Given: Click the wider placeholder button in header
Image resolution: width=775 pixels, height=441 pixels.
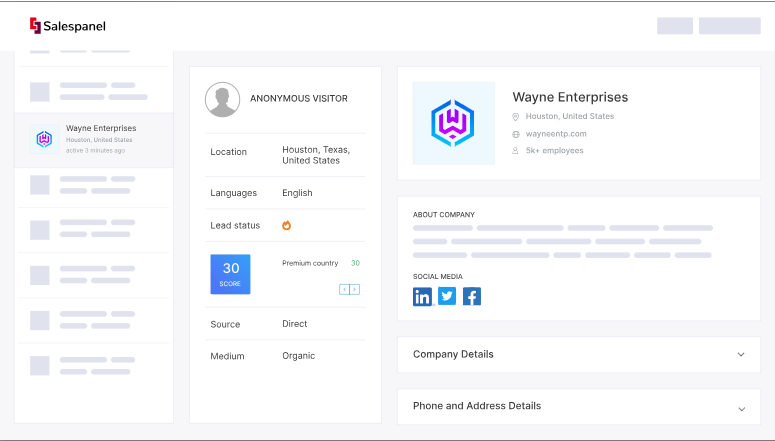Looking at the screenshot, I should tap(730, 26).
